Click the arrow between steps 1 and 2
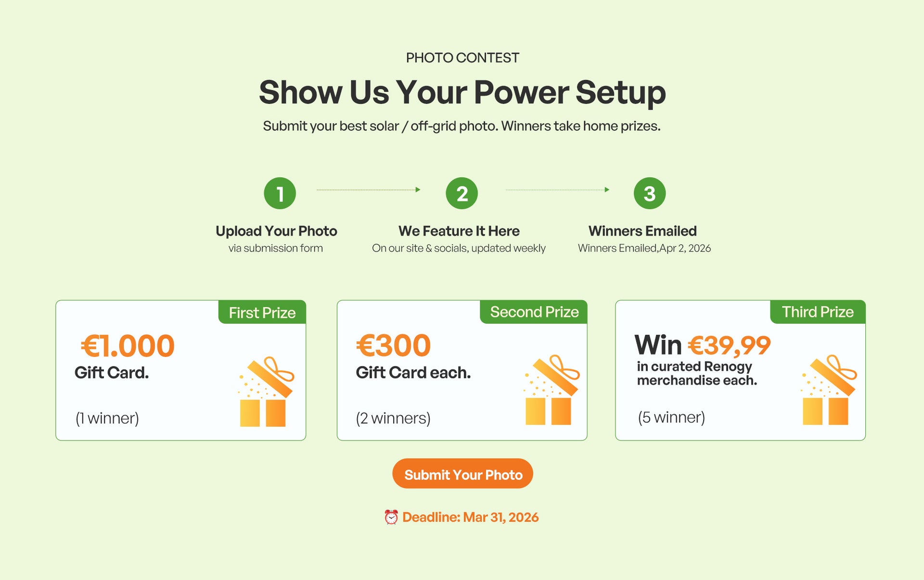Image resolution: width=924 pixels, height=580 pixels. point(368,190)
